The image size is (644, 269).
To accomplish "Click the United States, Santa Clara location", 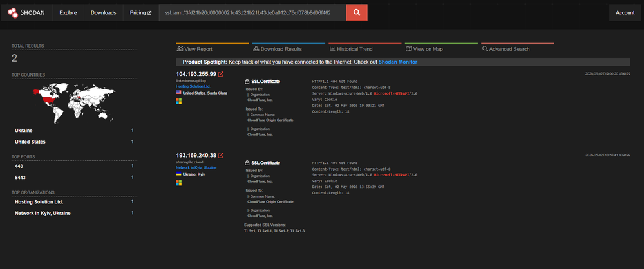I will tap(205, 93).
